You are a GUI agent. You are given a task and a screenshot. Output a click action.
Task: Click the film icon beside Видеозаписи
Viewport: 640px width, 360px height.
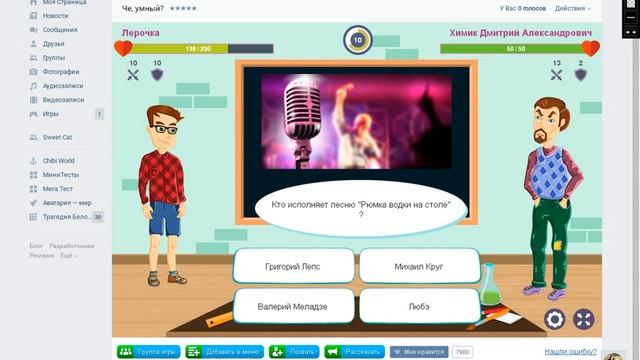tap(33, 100)
